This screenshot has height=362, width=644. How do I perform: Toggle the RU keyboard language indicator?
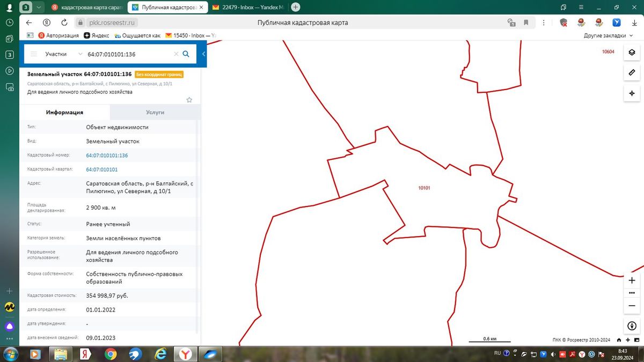[497, 353]
